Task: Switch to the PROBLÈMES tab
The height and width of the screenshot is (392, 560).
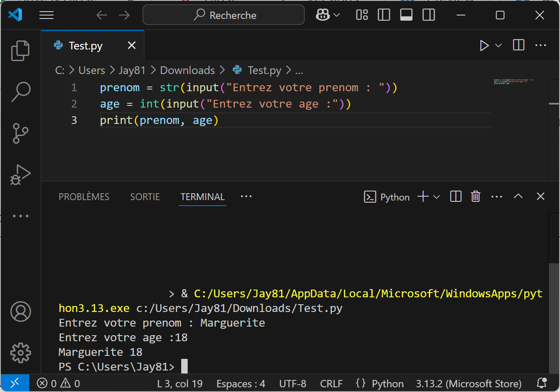Action: pos(84,197)
